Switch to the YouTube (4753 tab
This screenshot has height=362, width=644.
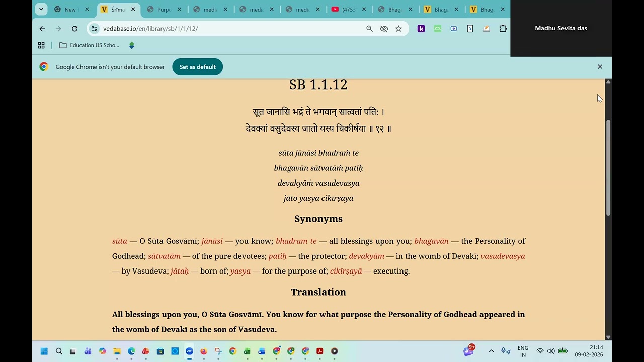point(349,9)
